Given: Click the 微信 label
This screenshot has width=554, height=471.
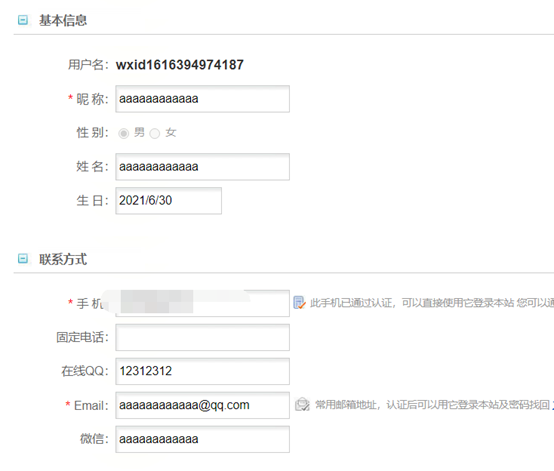Looking at the screenshot, I should [94, 439].
